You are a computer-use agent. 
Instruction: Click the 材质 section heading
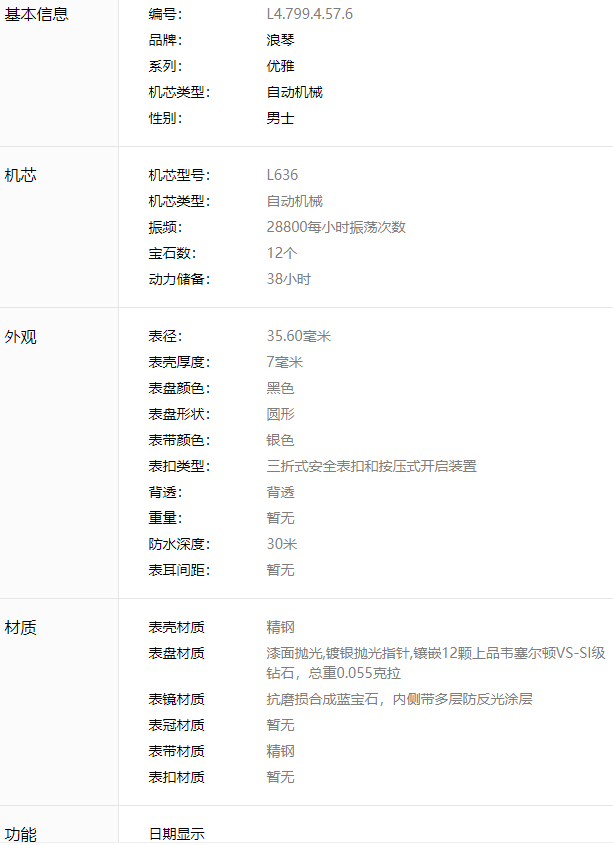point(21,628)
